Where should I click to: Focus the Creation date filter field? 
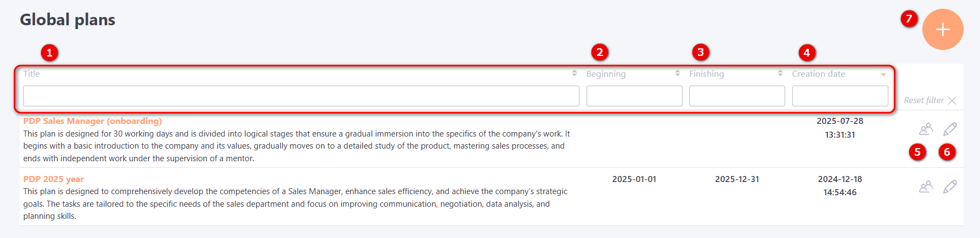pyautogui.click(x=840, y=96)
